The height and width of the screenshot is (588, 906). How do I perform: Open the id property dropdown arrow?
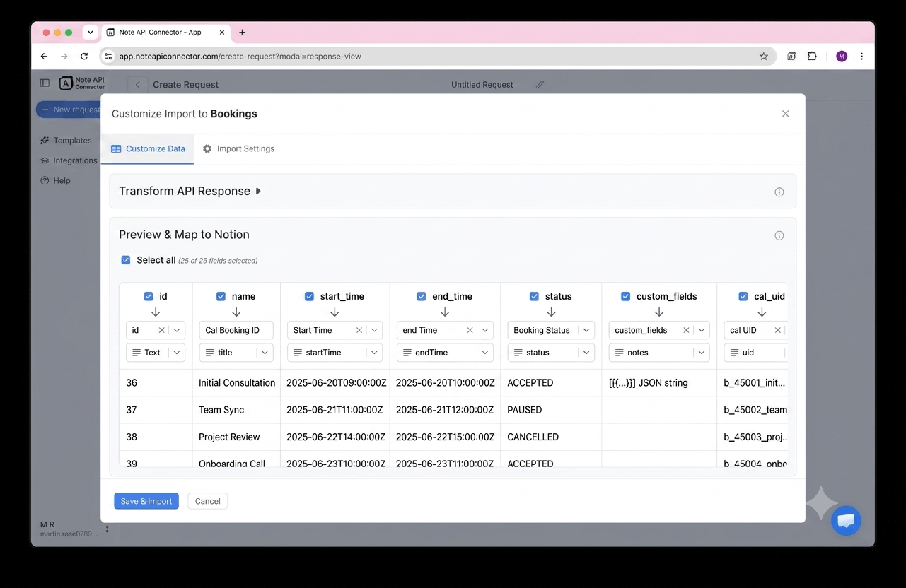click(177, 330)
